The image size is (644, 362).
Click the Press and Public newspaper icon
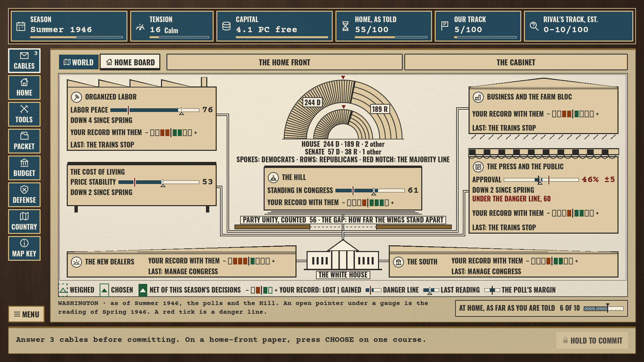[478, 167]
